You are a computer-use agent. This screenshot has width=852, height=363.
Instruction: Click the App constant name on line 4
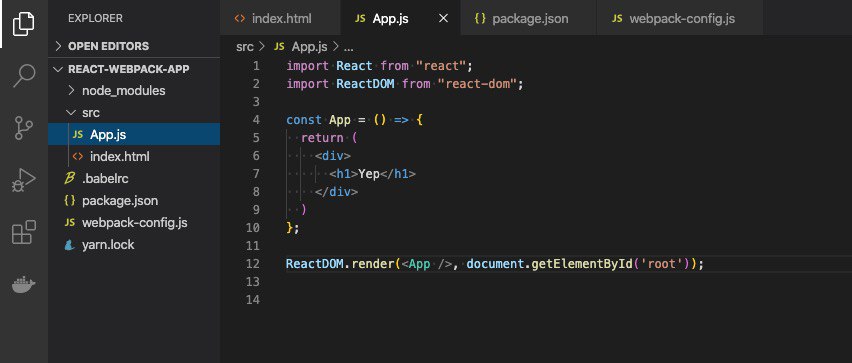coord(340,120)
